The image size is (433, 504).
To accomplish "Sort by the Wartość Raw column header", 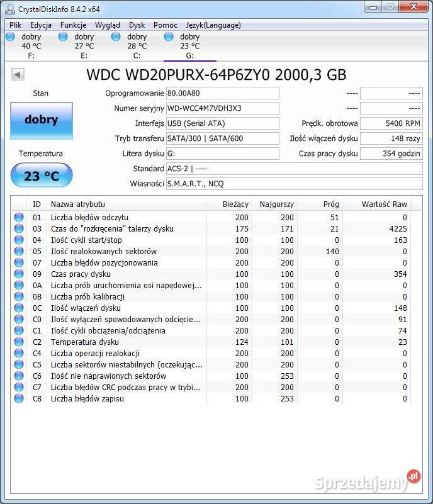I will (384, 204).
